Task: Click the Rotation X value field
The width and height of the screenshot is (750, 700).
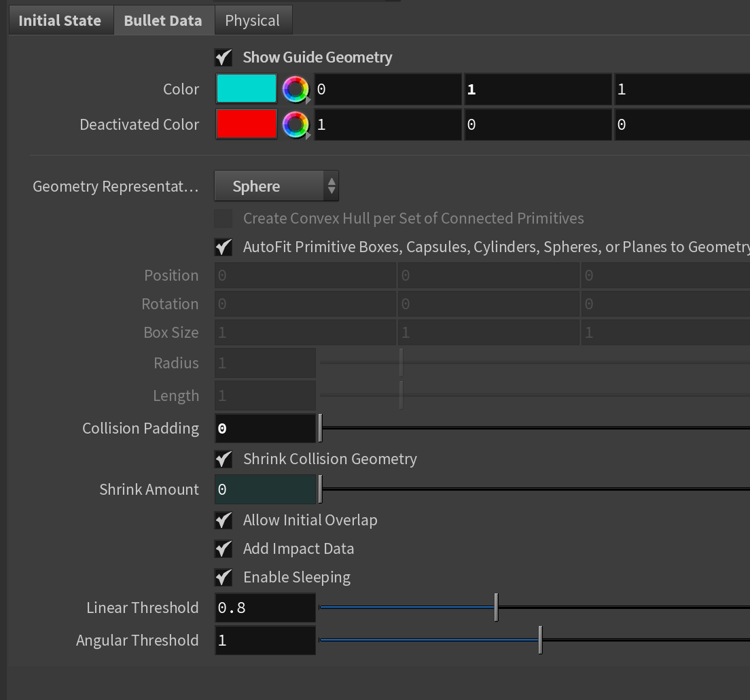Action: click(x=305, y=304)
